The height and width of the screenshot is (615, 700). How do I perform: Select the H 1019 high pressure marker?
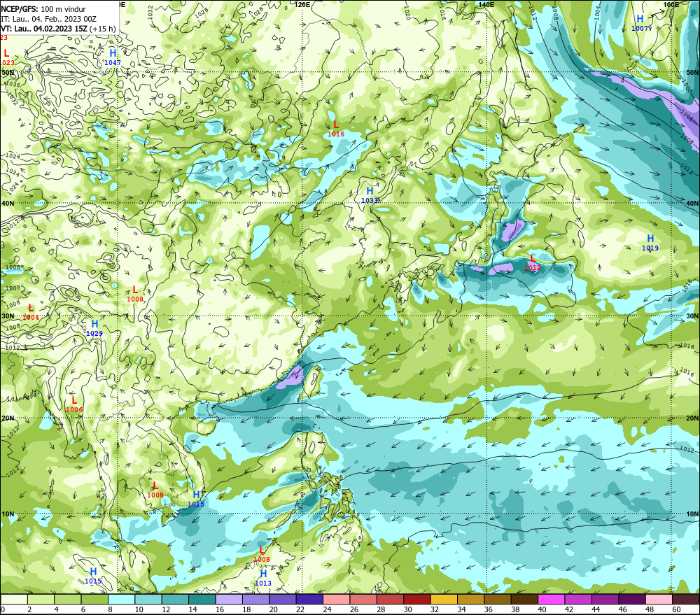(x=650, y=243)
